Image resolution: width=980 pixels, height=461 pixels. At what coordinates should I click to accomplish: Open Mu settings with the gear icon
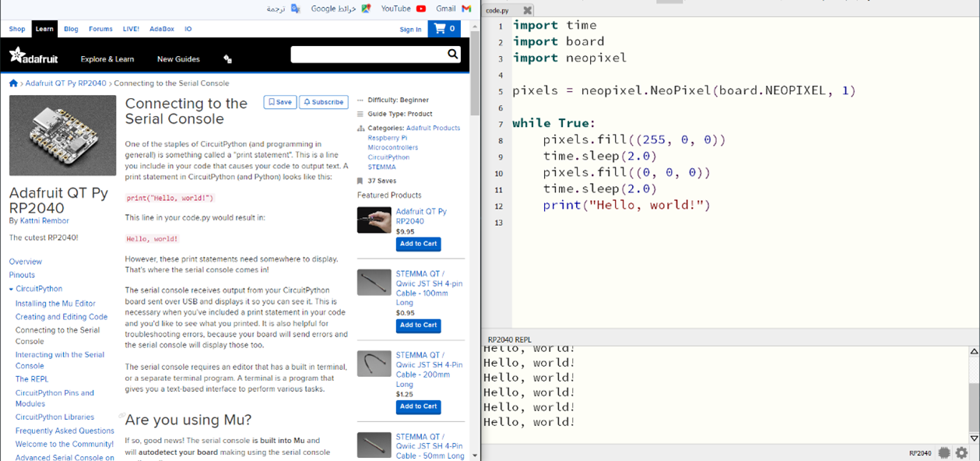[x=962, y=452]
